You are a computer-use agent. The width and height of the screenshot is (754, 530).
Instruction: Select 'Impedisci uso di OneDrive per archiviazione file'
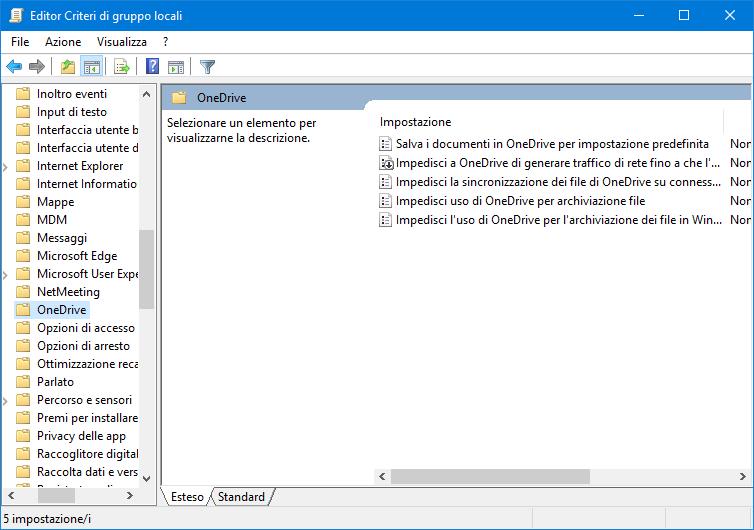coord(520,201)
